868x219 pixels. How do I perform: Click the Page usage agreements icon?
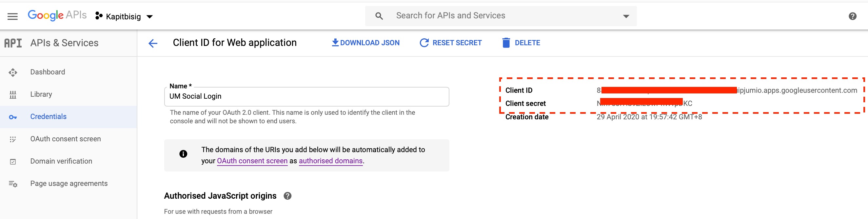(x=13, y=184)
